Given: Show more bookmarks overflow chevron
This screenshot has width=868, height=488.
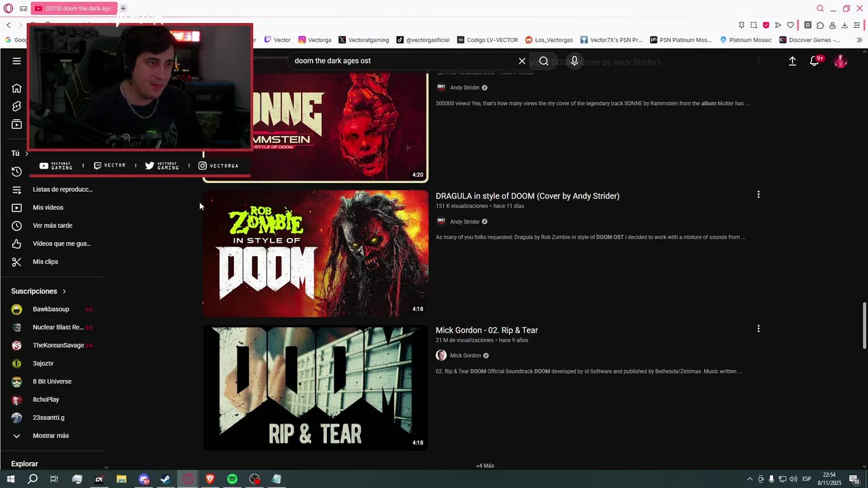Looking at the screenshot, I should pyautogui.click(x=860, y=40).
